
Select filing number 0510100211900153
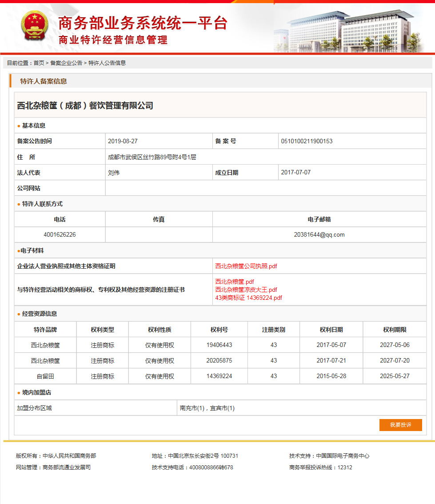(x=307, y=141)
